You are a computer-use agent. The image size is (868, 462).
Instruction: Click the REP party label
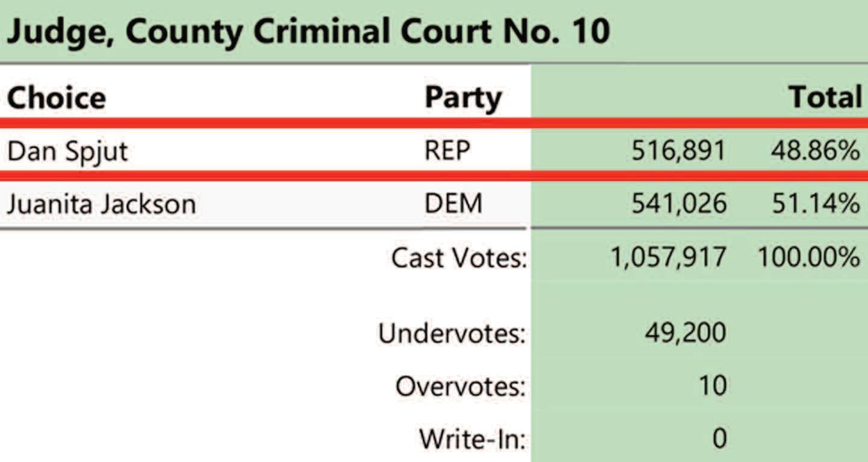[447, 151]
